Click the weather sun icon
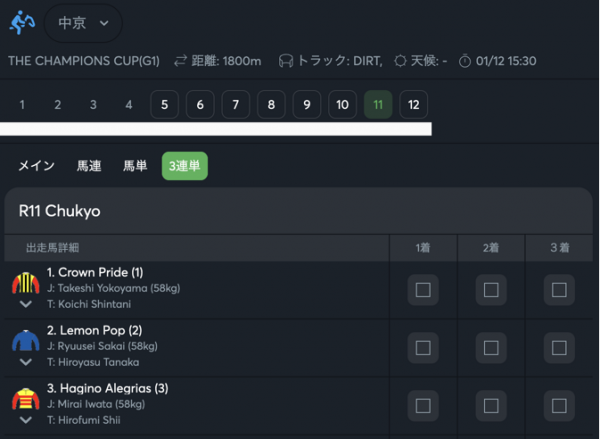Viewport: 600px width, 439px height. click(400, 61)
